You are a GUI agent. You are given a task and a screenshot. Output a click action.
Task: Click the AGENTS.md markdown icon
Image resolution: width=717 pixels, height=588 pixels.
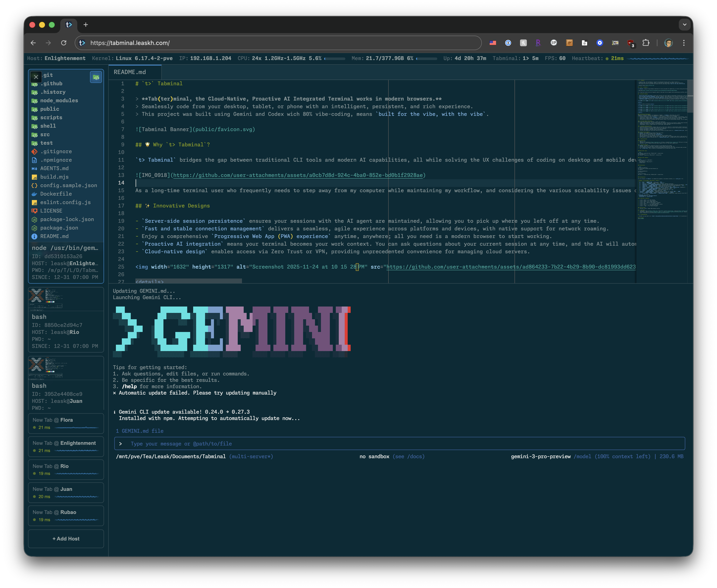[34, 169]
